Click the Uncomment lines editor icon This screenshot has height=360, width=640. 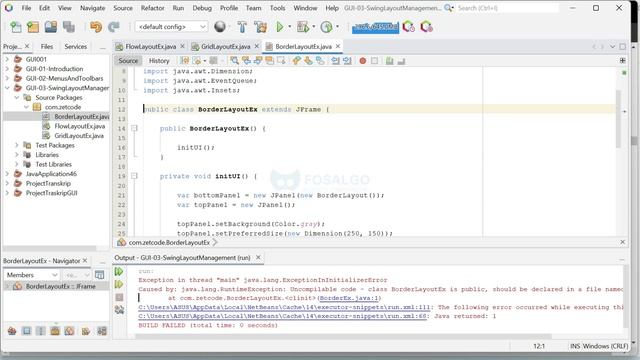(401, 61)
